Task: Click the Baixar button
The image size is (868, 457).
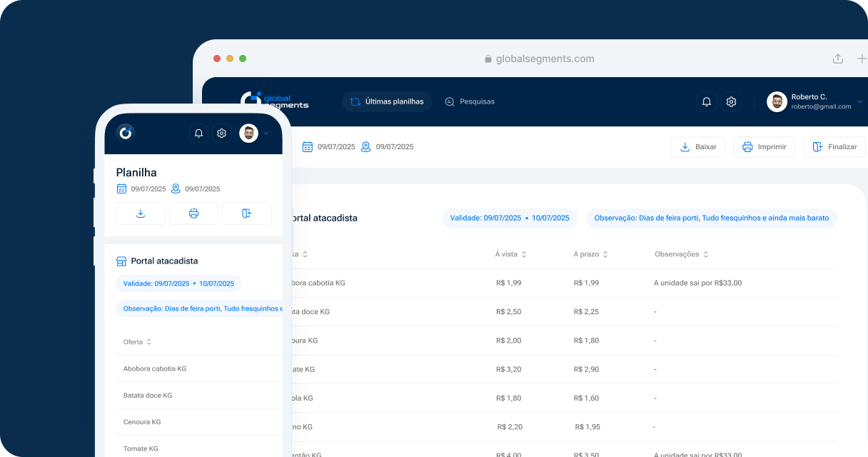Action: click(x=698, y=147)
